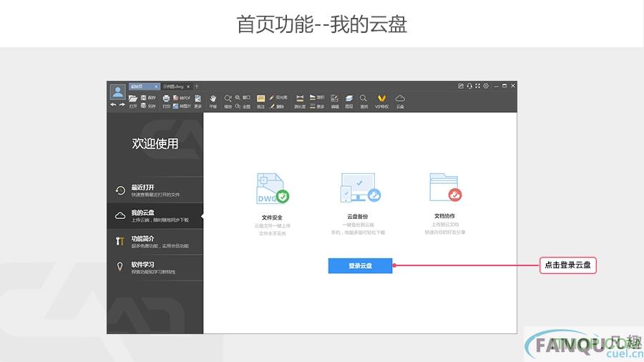Open 最近打开 recent files in sidebar
The height and width of the screenshot is (362, 644).
click(x=155, y=190)
